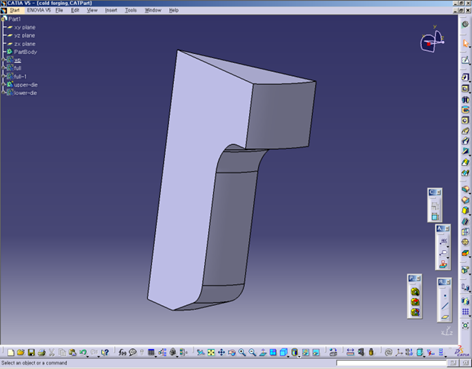Open the ENOVIA V5 menu
The height and width of the screenshot is (369, 472).
pyautogui.click(x=39, y=10)
